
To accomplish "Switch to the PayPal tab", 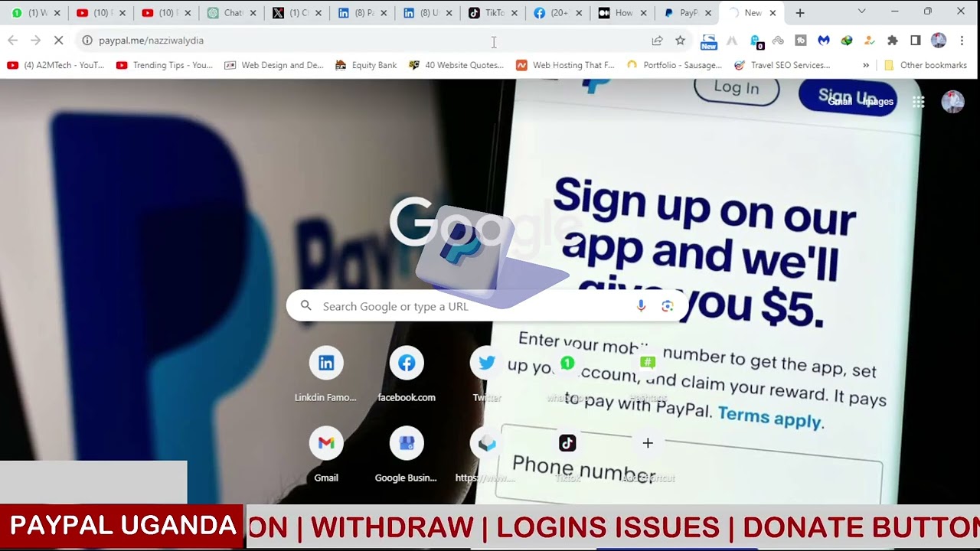I will [x=688, y=13].
